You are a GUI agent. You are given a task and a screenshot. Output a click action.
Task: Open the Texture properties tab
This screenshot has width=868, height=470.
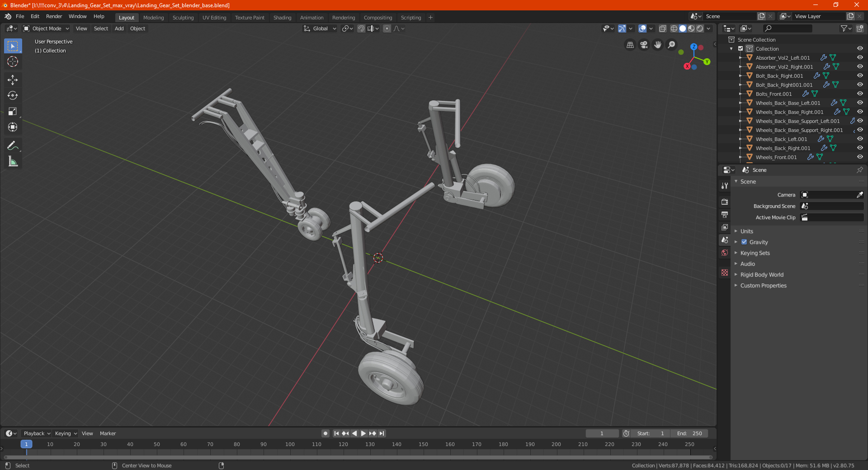click(x=725, y=273)
